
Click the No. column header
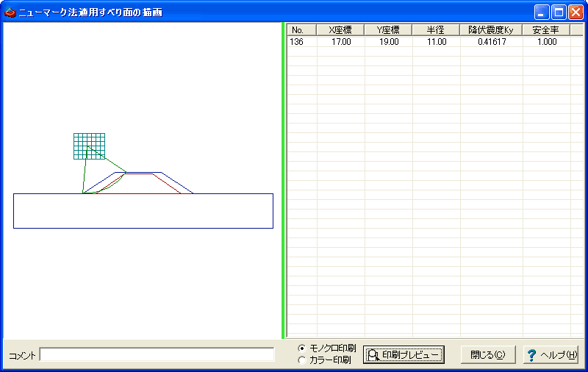click(x=301, y=30)
